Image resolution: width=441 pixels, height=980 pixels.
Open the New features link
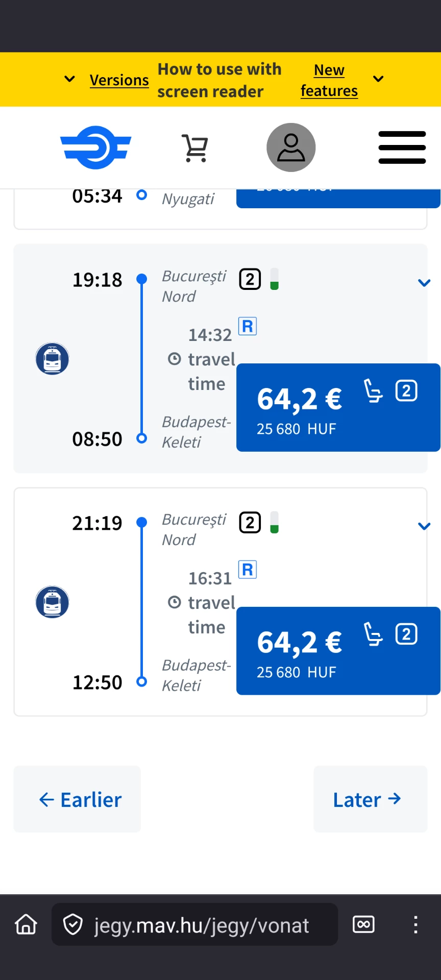coord(329,80)
